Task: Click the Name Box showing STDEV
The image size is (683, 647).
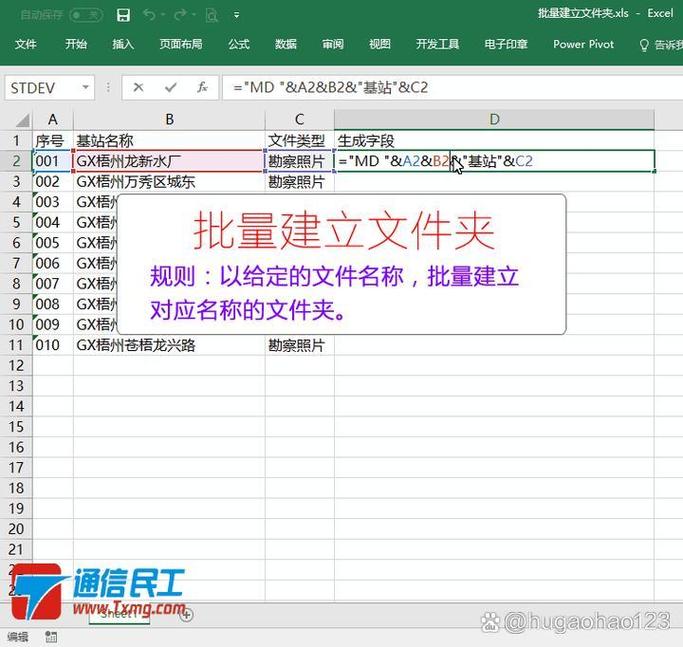Action: [42, 88]
